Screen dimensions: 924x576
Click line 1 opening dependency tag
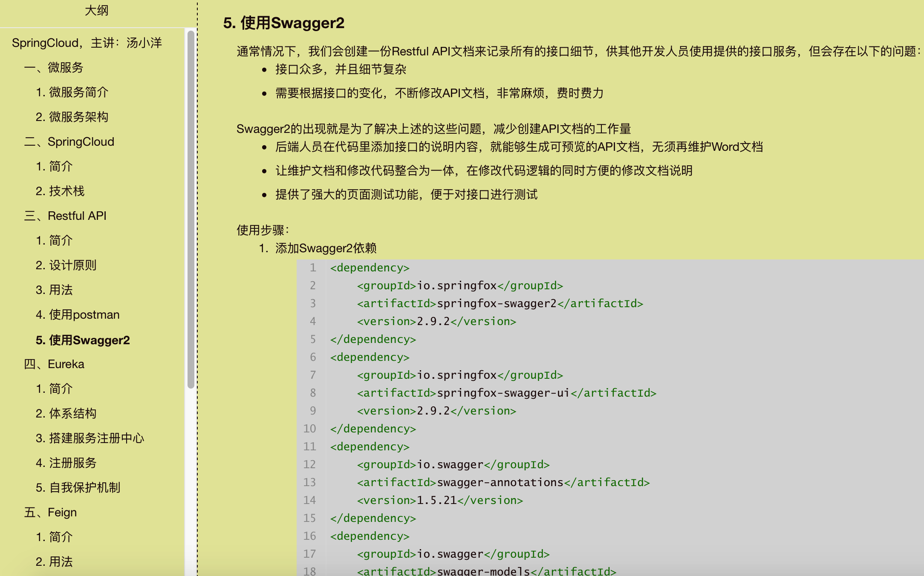coord(370,268)
